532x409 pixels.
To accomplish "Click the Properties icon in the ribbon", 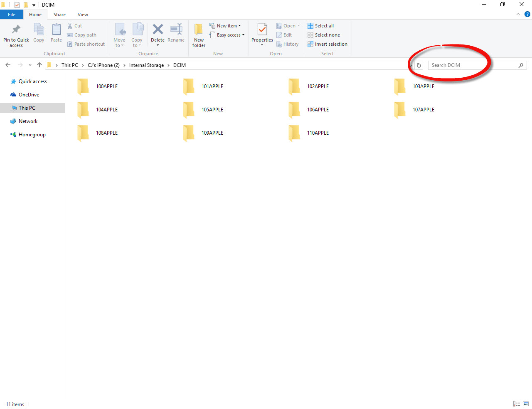I will tap(262, 30).
